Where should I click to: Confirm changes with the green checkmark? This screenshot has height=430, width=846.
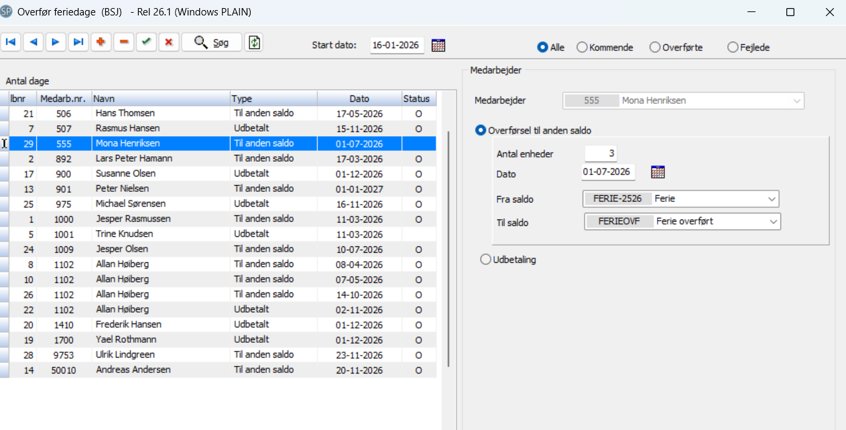(146, 42)
